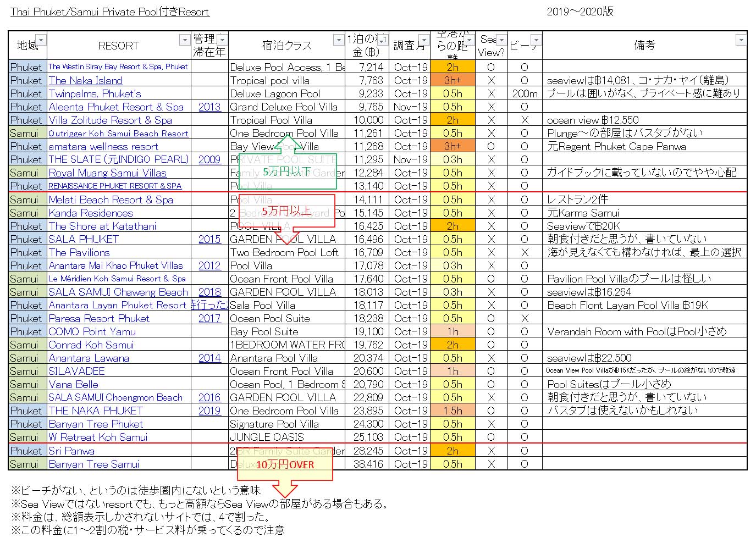756x543 pixels.
Task: Click the SALA PHUKET resort link
Action: point(84,239)
